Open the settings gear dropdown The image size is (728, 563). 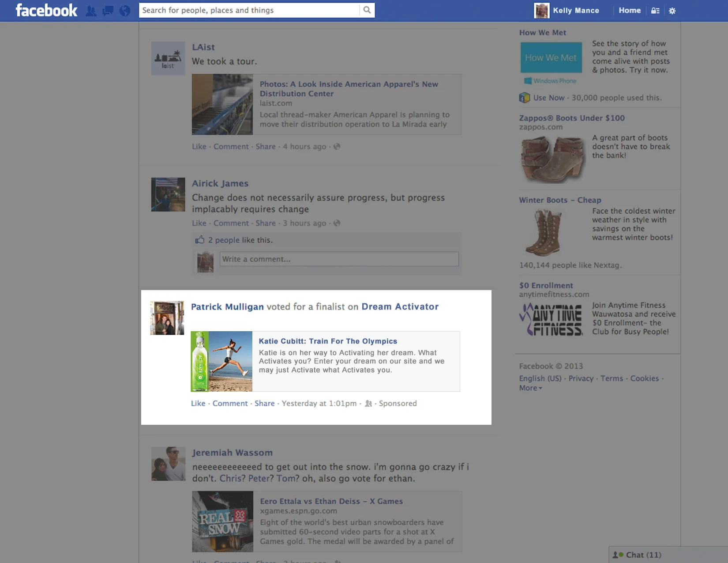(672, 10)
